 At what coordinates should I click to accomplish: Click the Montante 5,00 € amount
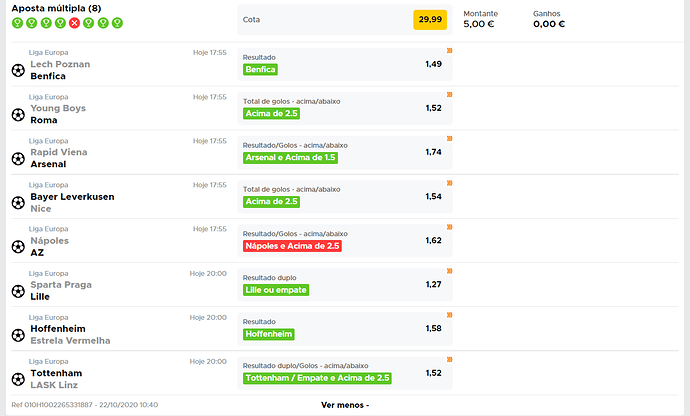point(479,24)
